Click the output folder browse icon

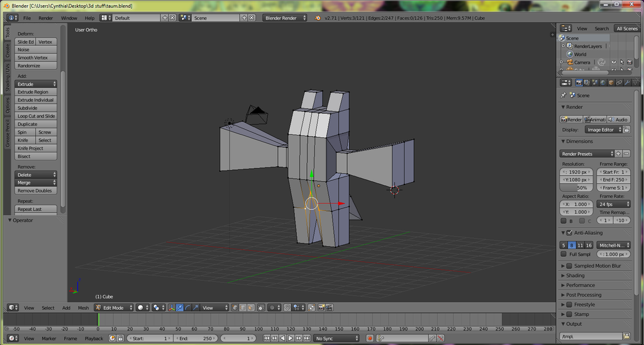click(626, 336)
